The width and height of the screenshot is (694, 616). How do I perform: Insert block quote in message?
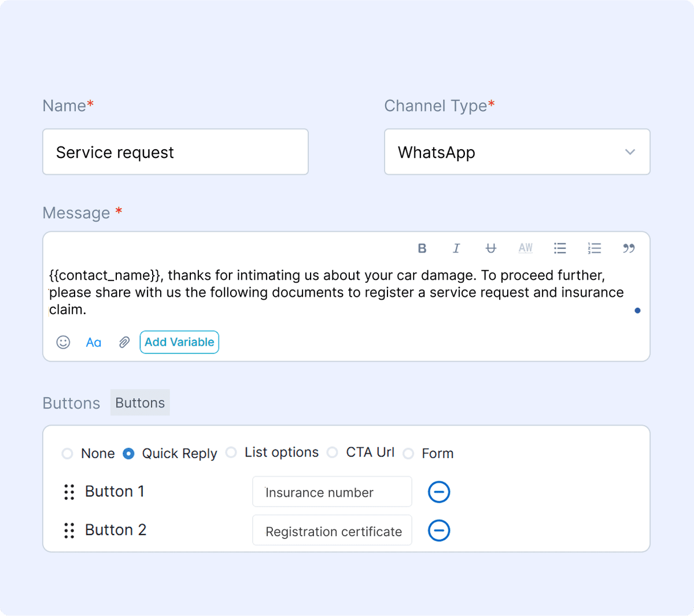tap(629, 248)
